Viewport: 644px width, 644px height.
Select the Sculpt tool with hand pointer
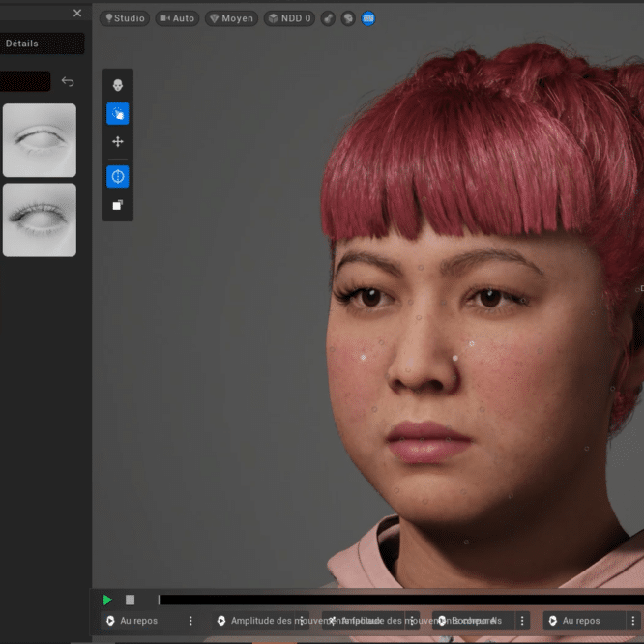pyautogui.click(x=118, y=113)
